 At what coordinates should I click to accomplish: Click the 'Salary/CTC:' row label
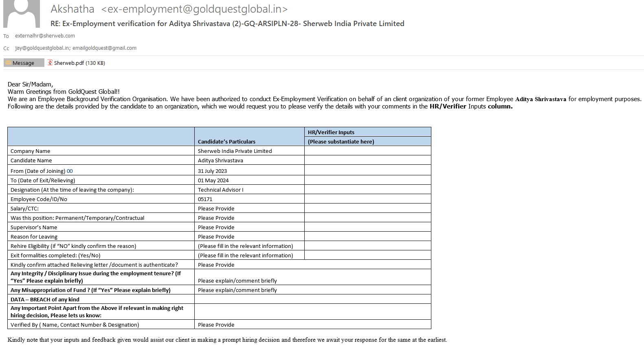pos(24,208)
